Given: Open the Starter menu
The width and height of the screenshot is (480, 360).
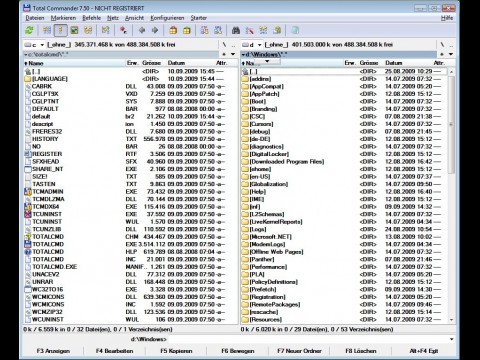Looking at the screenshot, I should [199, 18].
